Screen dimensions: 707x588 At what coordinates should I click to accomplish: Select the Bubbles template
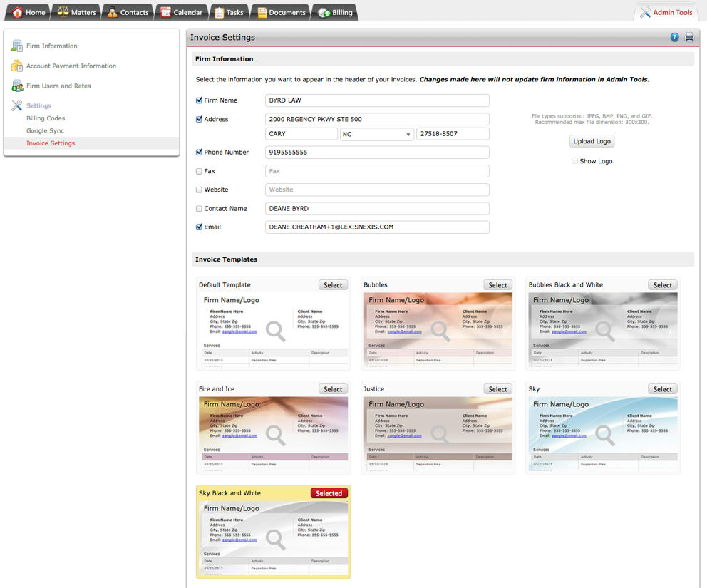(497, 285)
